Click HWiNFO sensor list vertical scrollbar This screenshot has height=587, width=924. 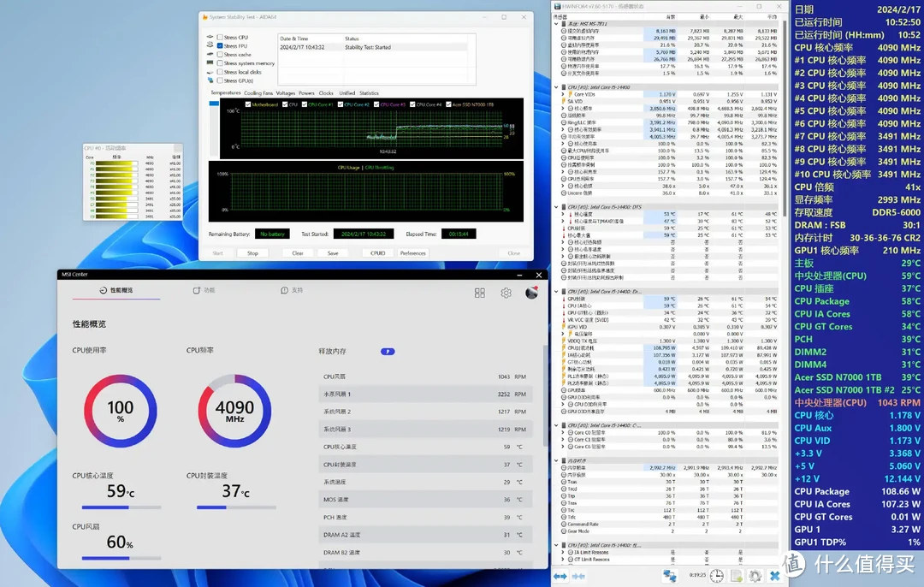tap(785, 118)
